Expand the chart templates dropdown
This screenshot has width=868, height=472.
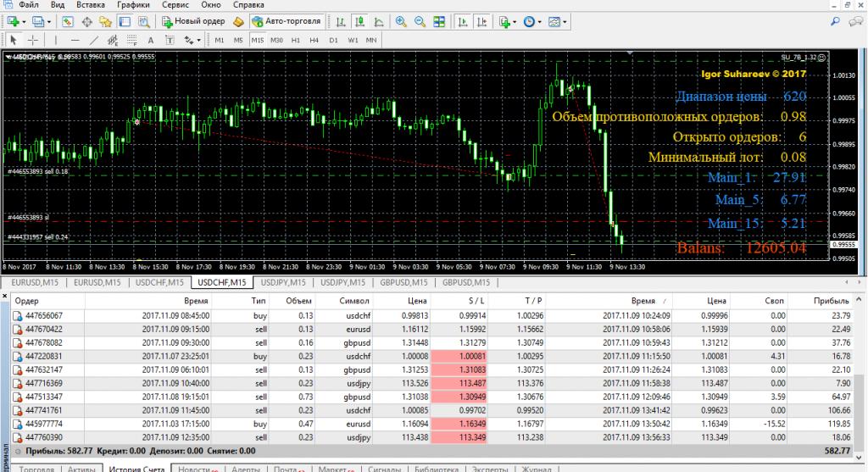click(x=566, y=21)
